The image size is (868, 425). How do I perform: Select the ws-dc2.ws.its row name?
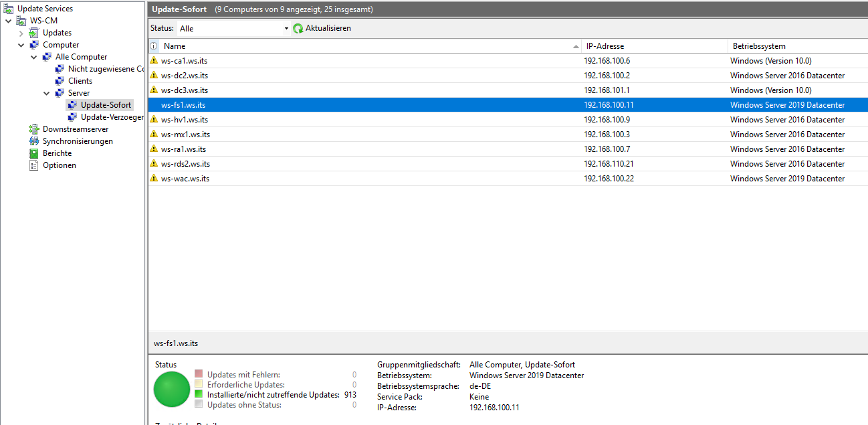(185, 76)
